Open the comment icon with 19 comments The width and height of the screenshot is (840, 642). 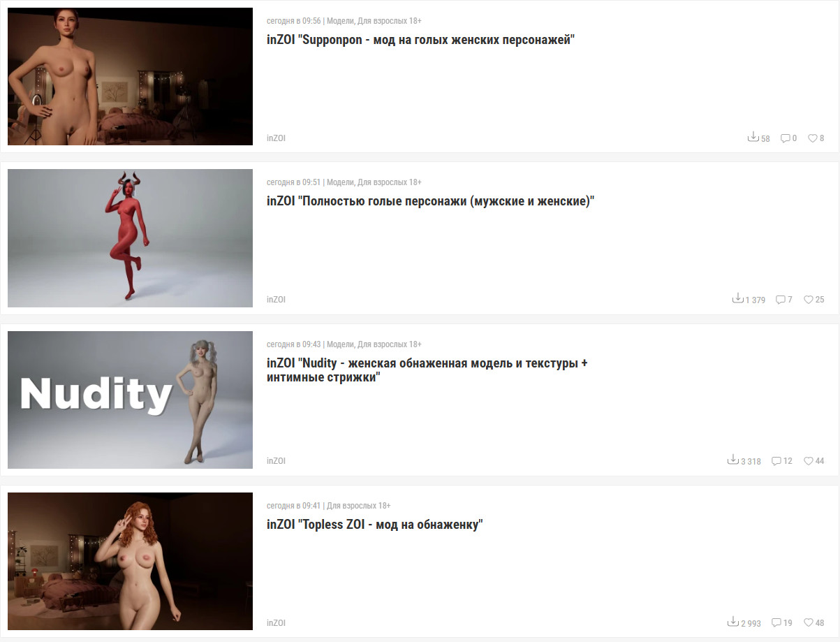pos(776,622)
